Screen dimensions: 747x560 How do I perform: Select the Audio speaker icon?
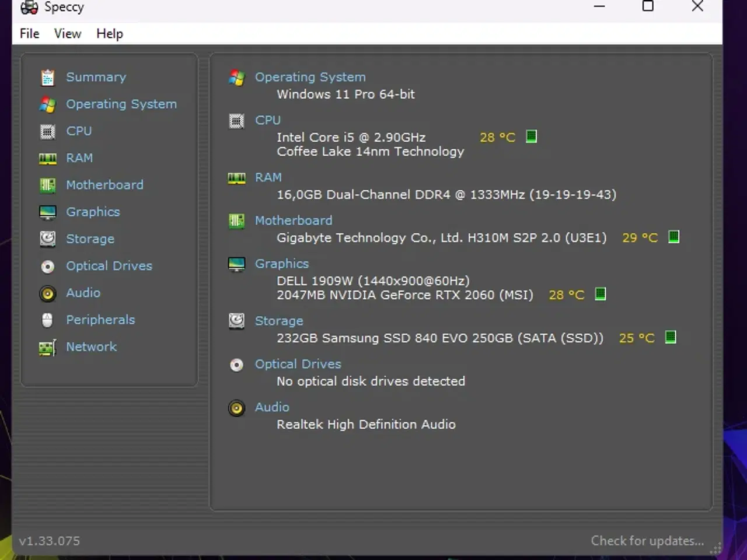pos(47,293)
